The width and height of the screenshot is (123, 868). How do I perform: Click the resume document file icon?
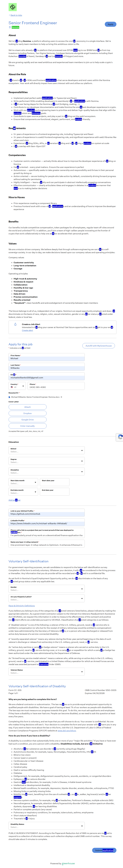pyautogui.click(x=9, y=397)
